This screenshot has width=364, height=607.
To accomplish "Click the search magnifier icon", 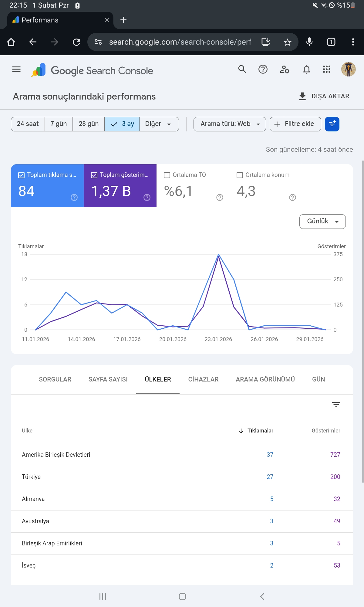I will [242, 70].
